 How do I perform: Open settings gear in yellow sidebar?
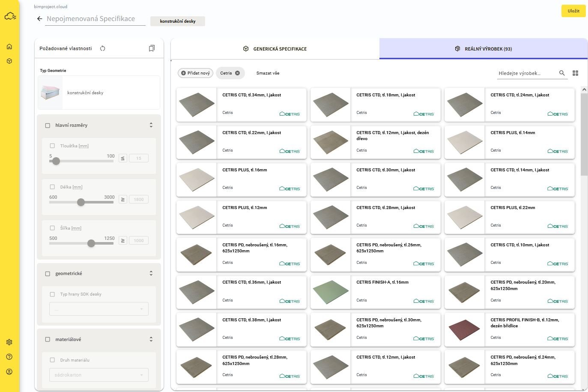pos(9,342)
